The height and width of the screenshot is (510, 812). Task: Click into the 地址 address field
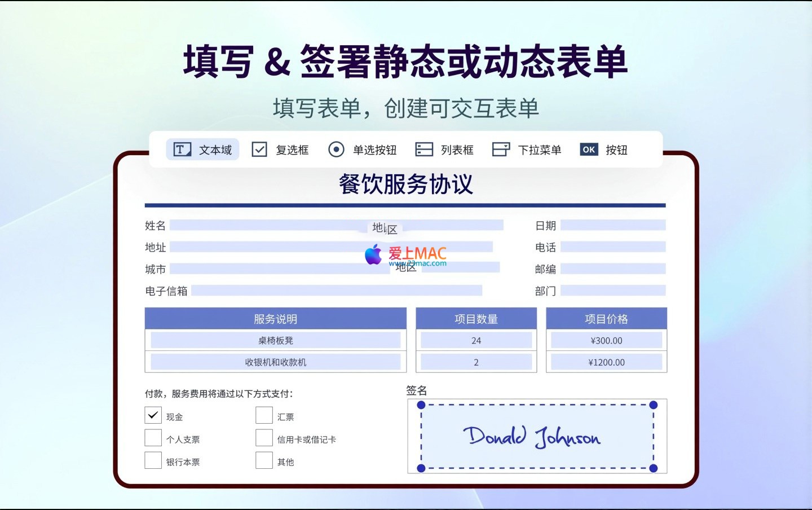[x=332, y=247]
